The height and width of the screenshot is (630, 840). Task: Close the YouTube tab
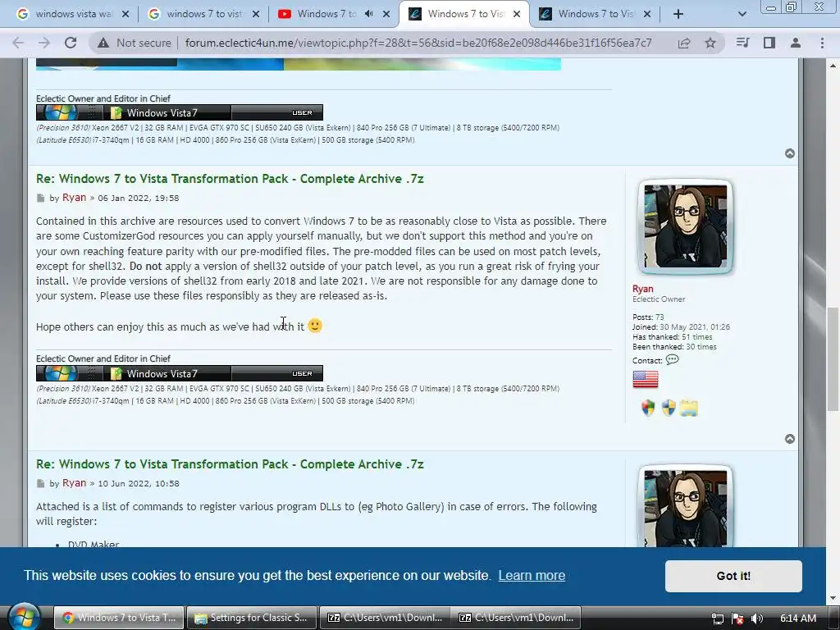click(x=386, y=14)
